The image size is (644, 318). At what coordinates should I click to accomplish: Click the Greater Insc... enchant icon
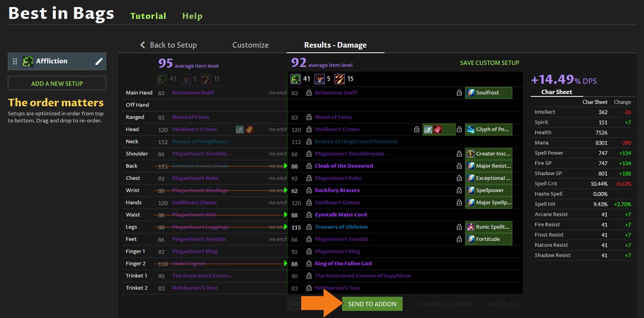point(471,154)
